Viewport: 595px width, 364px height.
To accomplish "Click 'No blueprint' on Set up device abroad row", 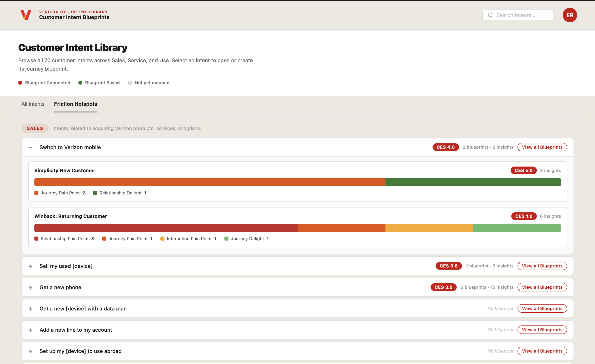I will click(500, 351).
